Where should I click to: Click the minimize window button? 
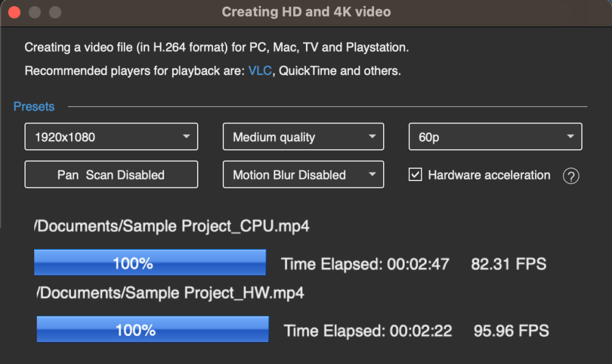(35, 12)
